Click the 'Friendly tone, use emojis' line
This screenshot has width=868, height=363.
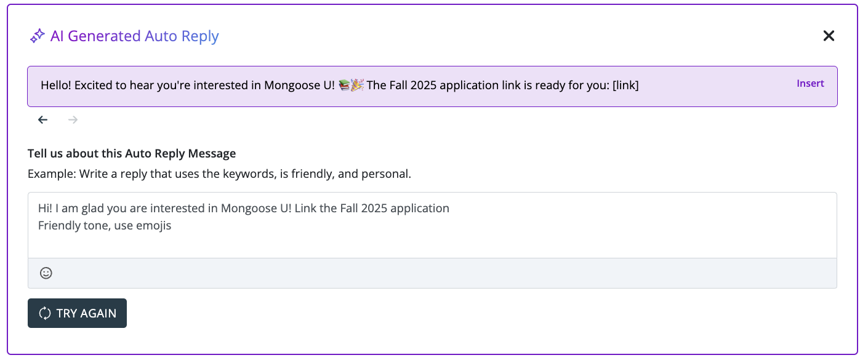(105, 225)
